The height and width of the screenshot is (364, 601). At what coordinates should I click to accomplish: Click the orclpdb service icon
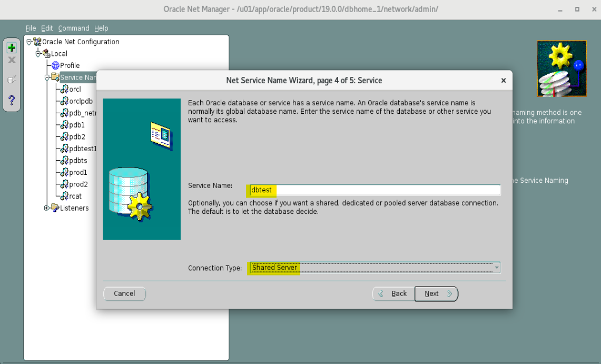pyautogui.click(x=64, y=101)
